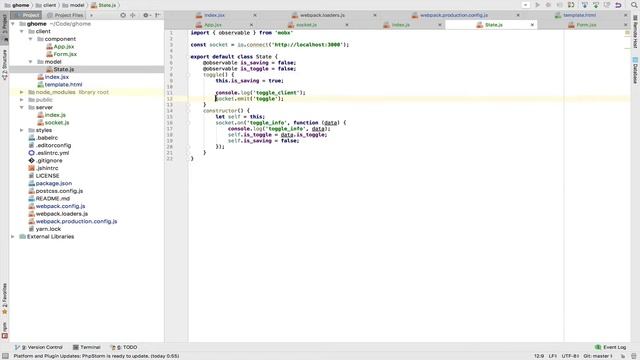The width and height of the screenshot is (640, 360).
Task: Open Project panel settings gear
Action: tap(146, 15)
